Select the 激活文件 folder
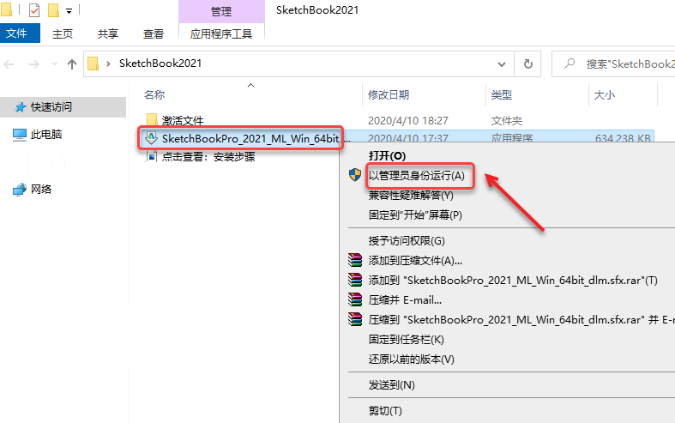The image size is (675, 423). (x=183, y=120)
